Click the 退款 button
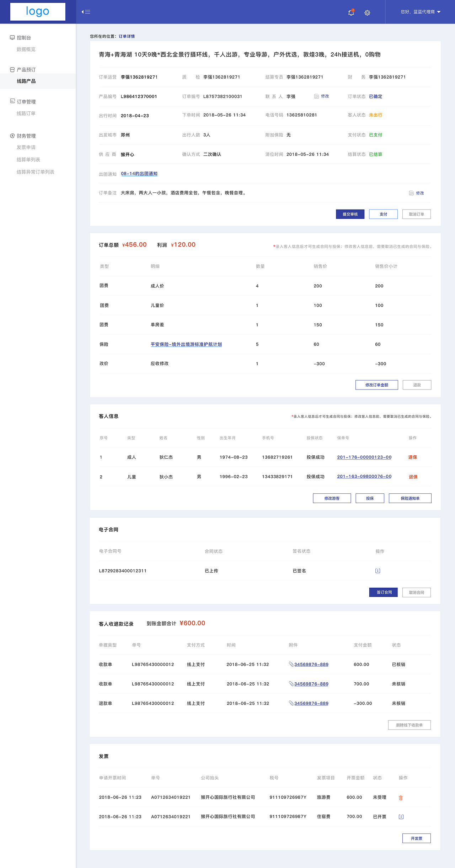 point(417,385)
